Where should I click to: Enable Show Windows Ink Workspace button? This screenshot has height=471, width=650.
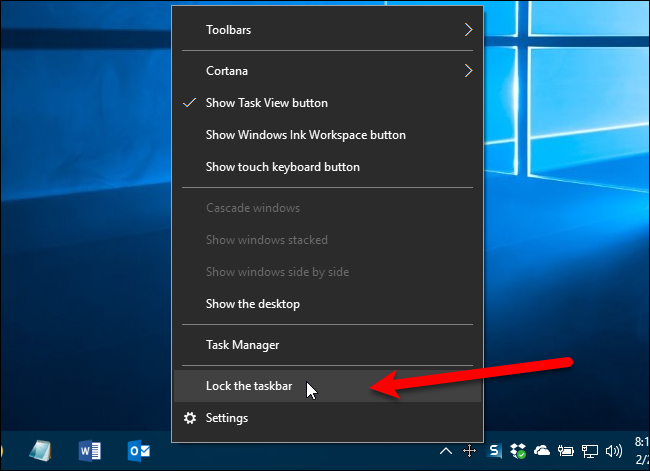[x=305, y=135]
